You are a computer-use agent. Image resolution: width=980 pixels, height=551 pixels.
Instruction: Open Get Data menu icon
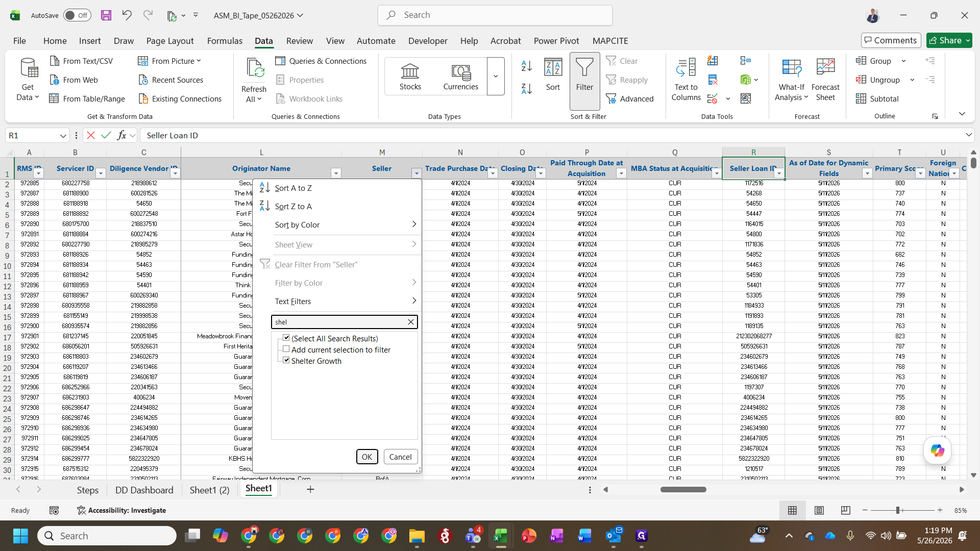tap(28, 78)
